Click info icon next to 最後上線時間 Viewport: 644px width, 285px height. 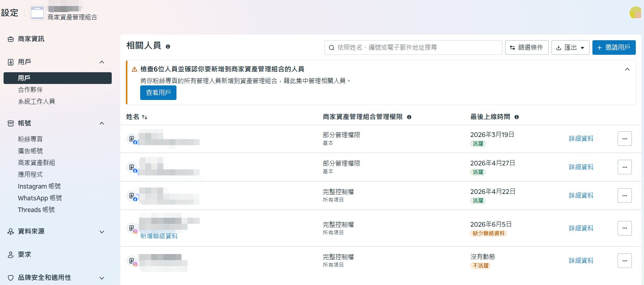(x=517, y=117)
